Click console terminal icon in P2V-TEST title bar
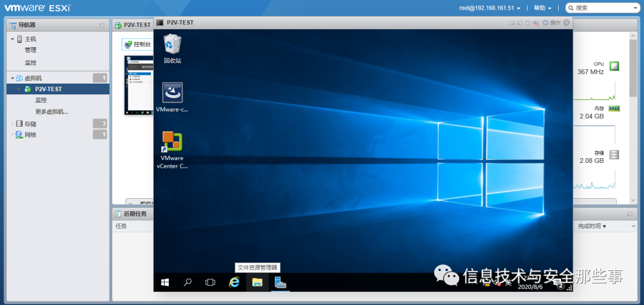This screenshot has width=644, height=305. (x=160, y=23)
